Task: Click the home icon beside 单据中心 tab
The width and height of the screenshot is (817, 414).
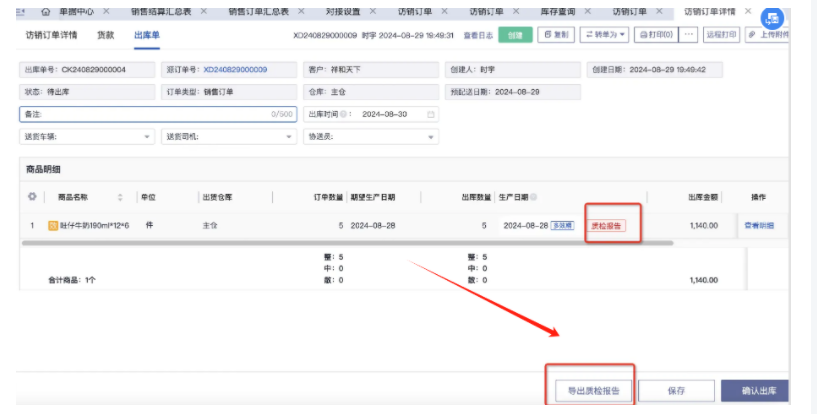Action: coord(46,11)
